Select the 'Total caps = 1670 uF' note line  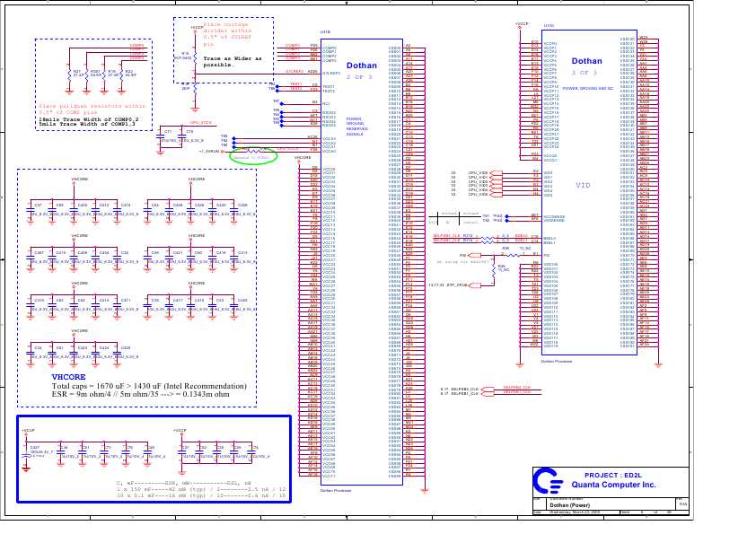(x=149, y=386)
